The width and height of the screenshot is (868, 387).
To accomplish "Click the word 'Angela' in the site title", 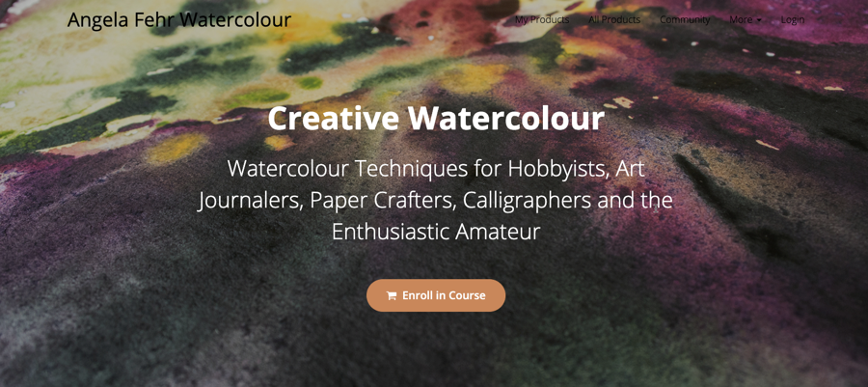I will coord(97,20).
